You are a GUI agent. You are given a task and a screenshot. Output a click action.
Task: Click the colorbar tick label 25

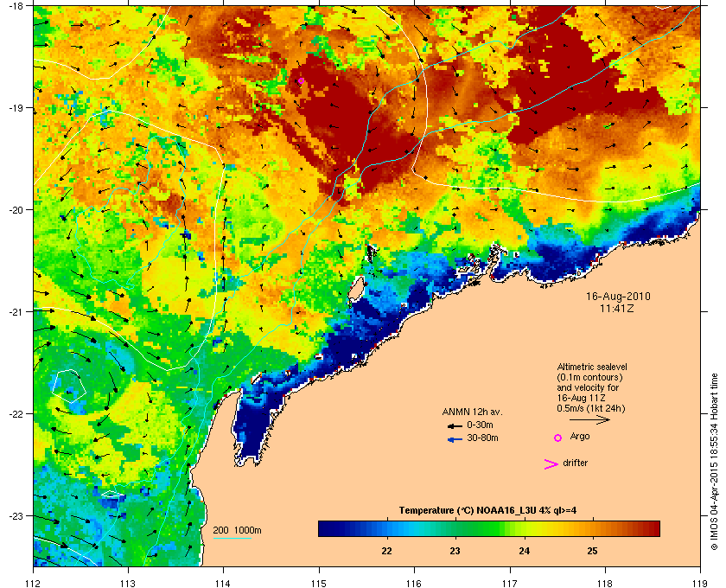pyautogui.click(x=592, y=551)
